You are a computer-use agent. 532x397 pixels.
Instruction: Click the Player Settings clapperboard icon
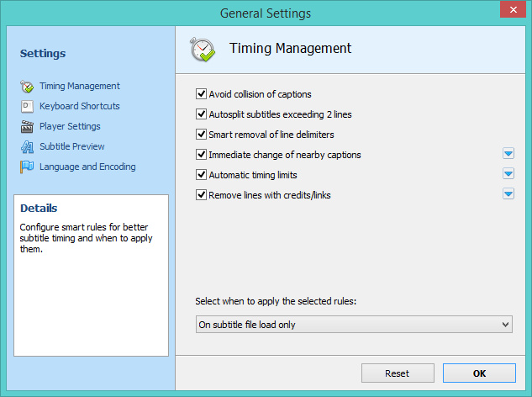pyautogui.click(x=26, y=126)
